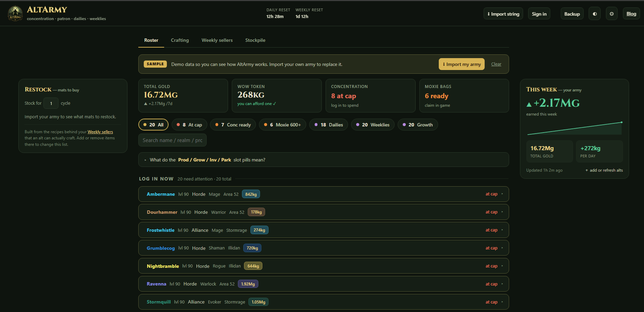The height and width of the screenshot is (312, 644).
Task: Click Ambermane's 842kg gold badge
Action: point(251,194)
